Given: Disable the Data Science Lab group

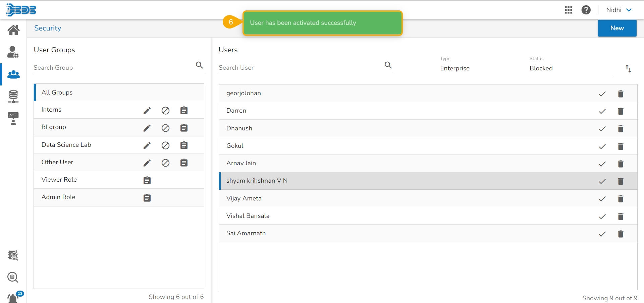Looking at the screenshot, I should [165, 145].
